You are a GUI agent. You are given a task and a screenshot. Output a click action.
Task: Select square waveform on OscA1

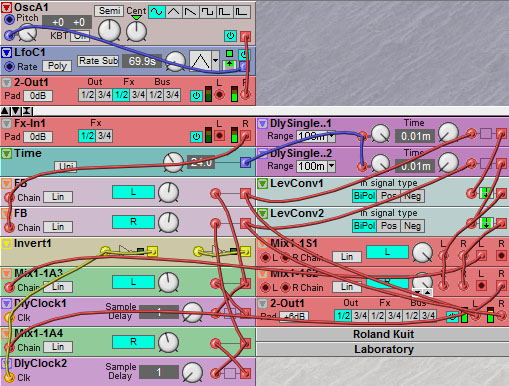point(208,12)
